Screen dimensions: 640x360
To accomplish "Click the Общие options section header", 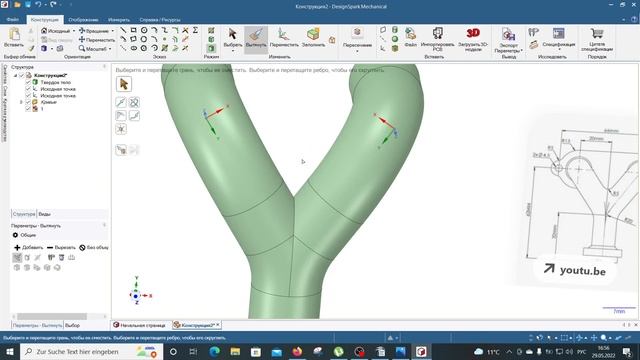I will (24, 235).
